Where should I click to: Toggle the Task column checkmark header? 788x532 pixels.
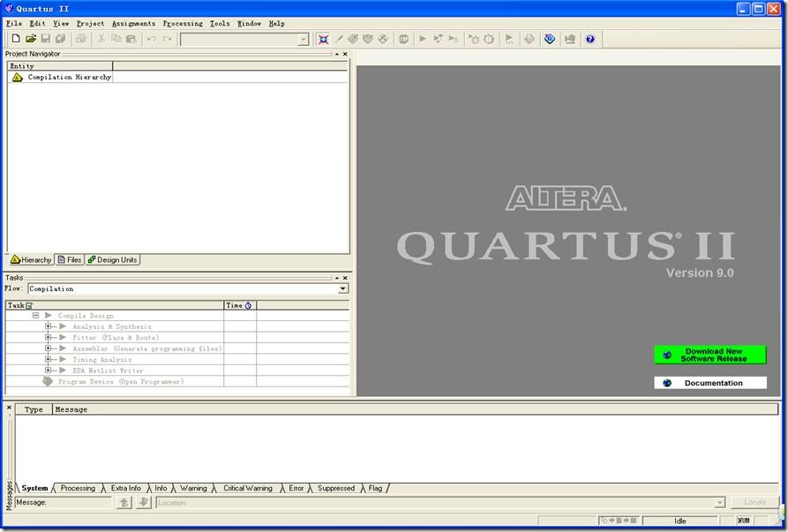29,305
